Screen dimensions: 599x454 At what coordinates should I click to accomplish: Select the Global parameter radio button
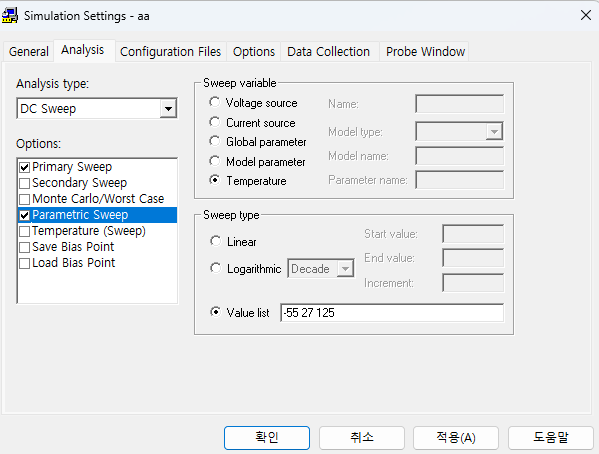[215, 141]
